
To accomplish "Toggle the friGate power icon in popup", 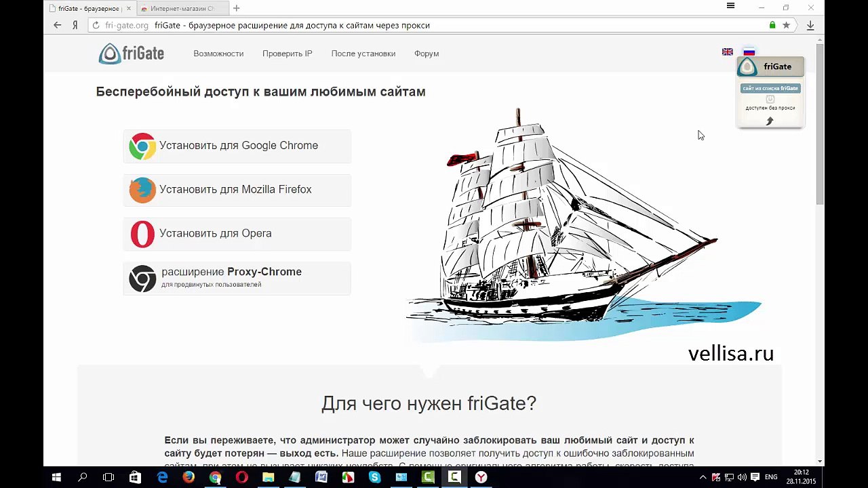I will pos(770,99).
